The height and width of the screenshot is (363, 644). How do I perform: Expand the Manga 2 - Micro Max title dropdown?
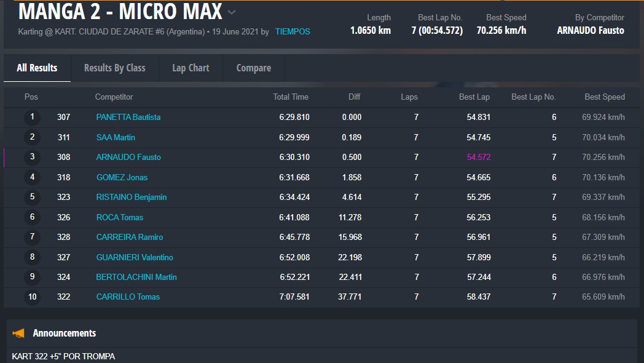point(232,12)
